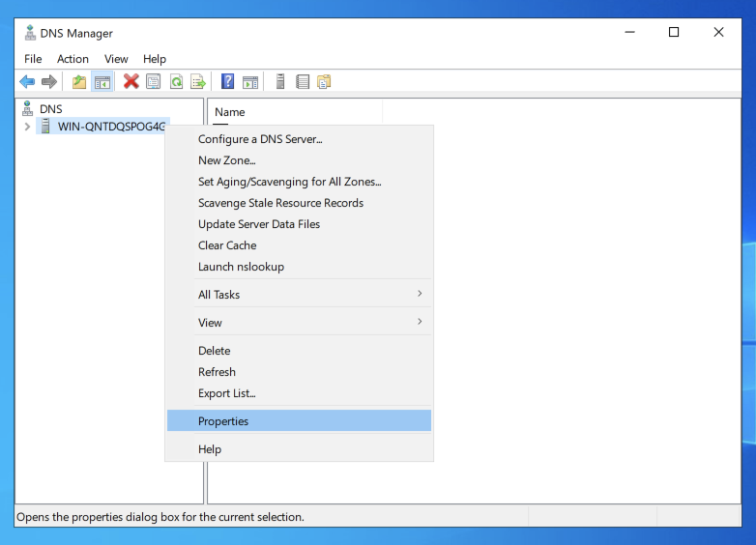Toggle the Show/Hide Console Tree icon
The height and width of the screenshot is (545, 756).
(x=102, y=82)
